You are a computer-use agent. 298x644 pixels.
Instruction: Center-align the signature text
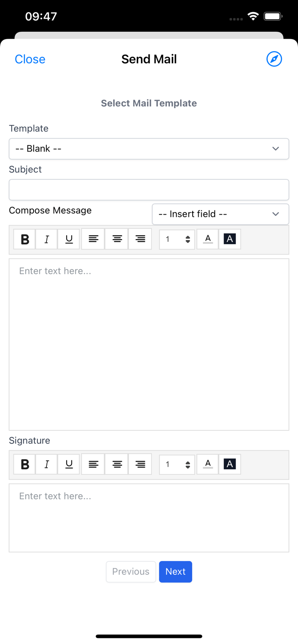point(117,464)
